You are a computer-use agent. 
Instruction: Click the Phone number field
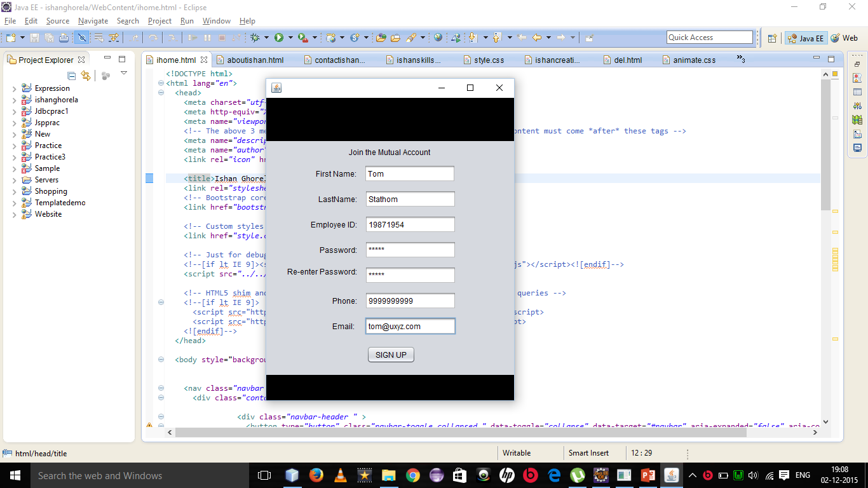pos(410,301)
